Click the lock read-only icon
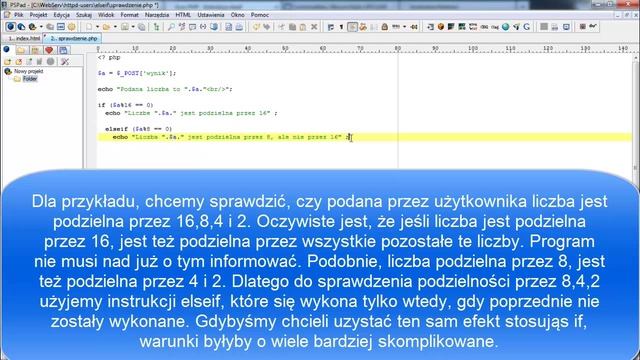Viewport: 640px width, 360px height. click(x=384, y=27)
